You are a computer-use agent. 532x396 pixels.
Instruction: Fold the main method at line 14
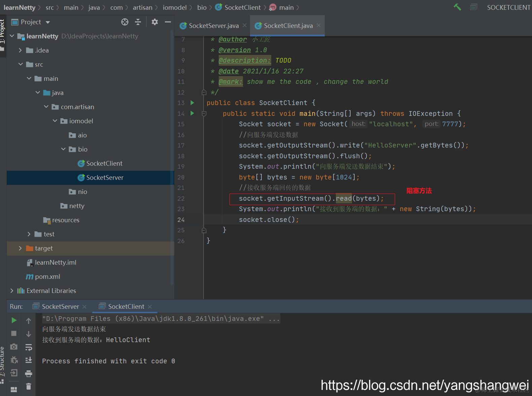[x=204, y=113]
